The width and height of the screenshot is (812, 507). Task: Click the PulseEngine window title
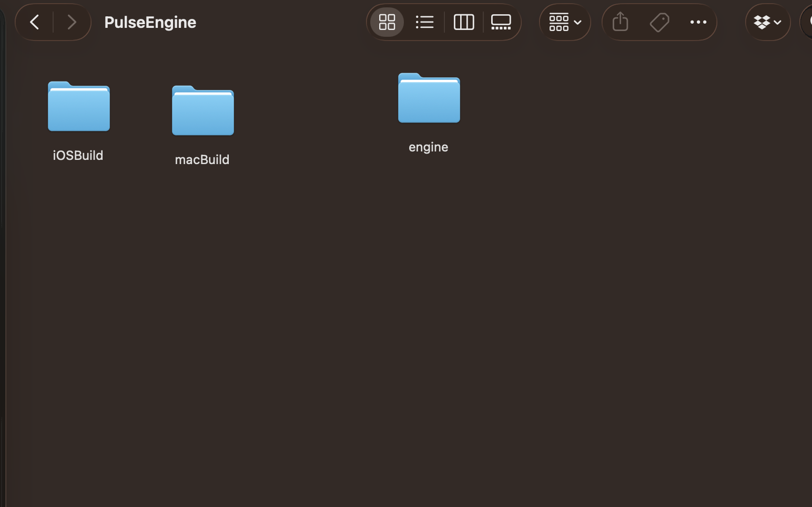pyautogui.click(x=150, y=22)
